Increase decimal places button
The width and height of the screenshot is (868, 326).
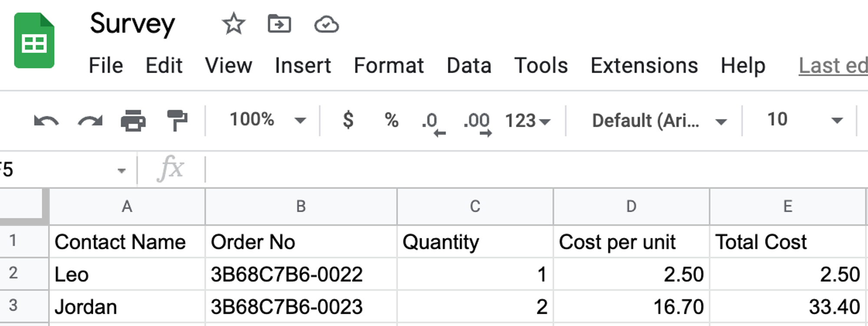pyautogui.click(x=477, y=123)
